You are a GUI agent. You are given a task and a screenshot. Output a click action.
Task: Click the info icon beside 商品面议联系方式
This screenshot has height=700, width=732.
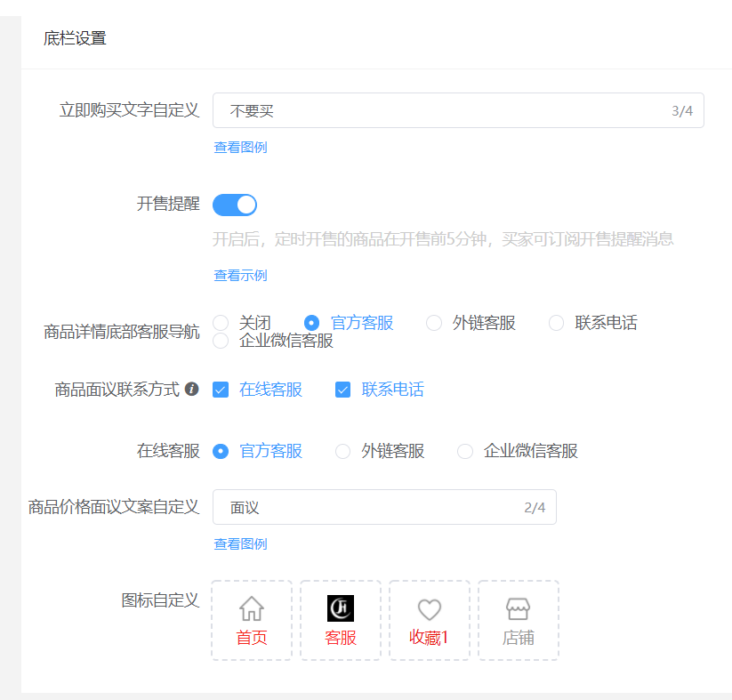pos(191,390)
